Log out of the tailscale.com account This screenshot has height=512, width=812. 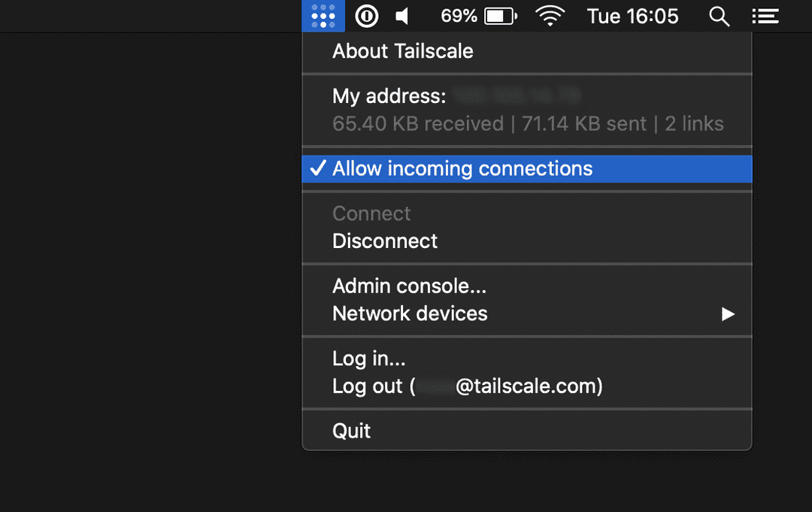pos(467,386)
